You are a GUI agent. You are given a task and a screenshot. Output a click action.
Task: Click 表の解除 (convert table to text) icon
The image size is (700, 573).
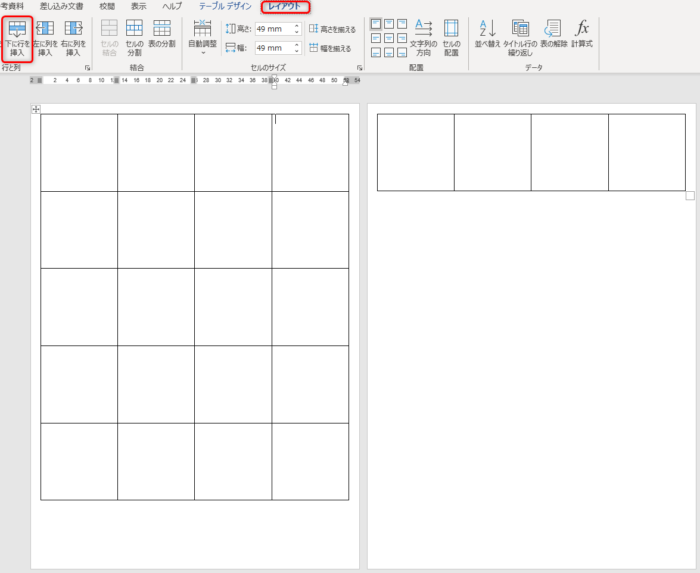[x=553, y=38]
